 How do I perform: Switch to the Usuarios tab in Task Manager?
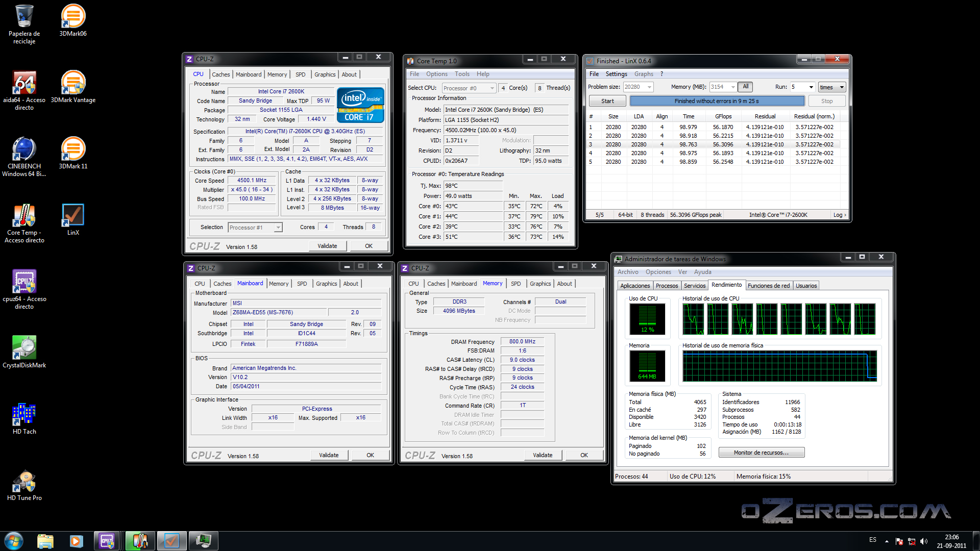click(x=806, y=286)
